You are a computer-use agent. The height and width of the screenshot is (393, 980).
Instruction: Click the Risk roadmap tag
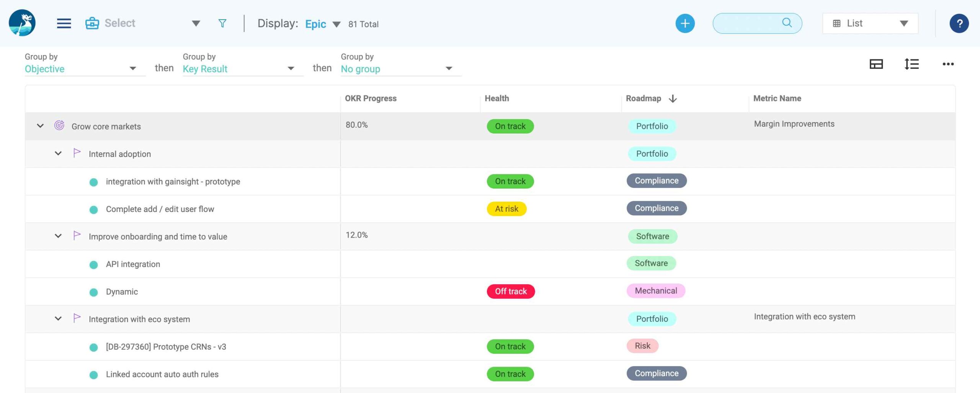coord(642,346)
